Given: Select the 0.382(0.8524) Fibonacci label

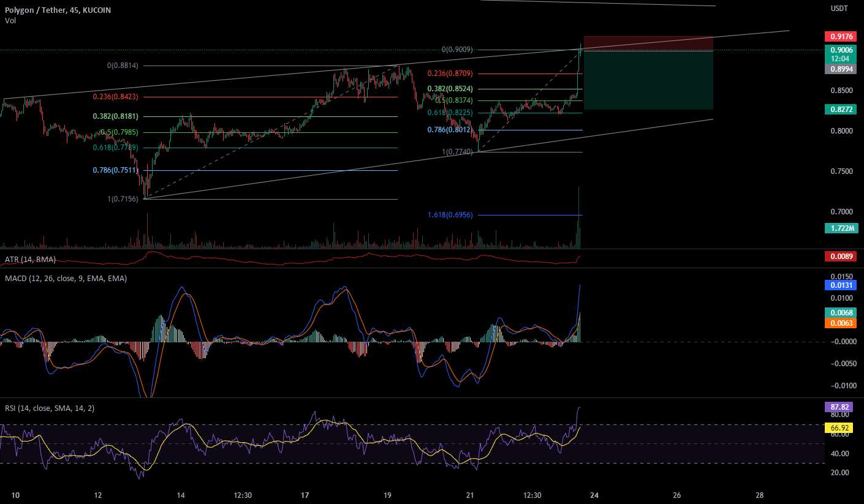Looking at the screenshot, I should point(450,89).
